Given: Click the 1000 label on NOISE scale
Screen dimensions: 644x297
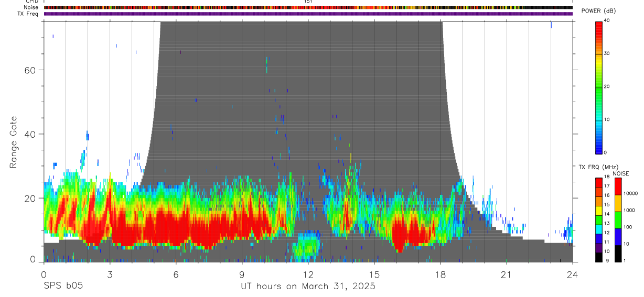Looking at the screenshot, I should (x=628, y=210).
